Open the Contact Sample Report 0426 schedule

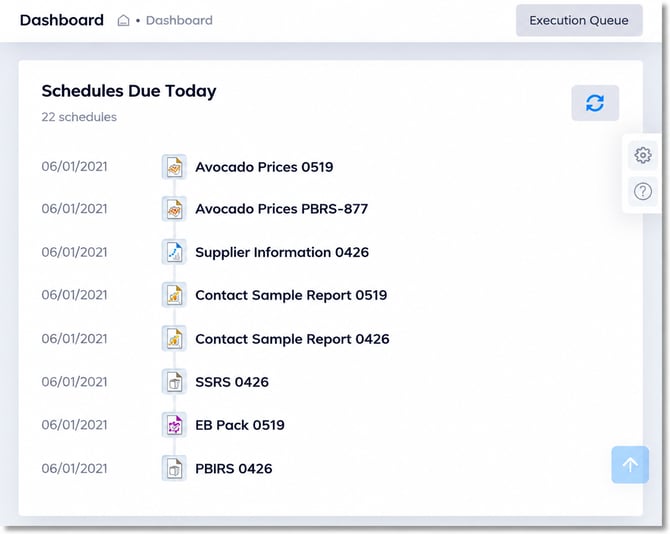pos(292,339)
